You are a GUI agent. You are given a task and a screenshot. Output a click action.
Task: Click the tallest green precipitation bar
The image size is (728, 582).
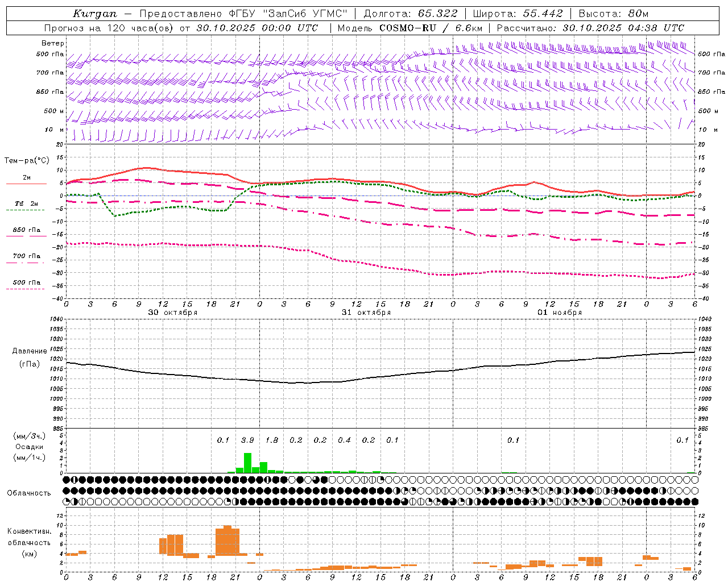[x=247, y=463]
